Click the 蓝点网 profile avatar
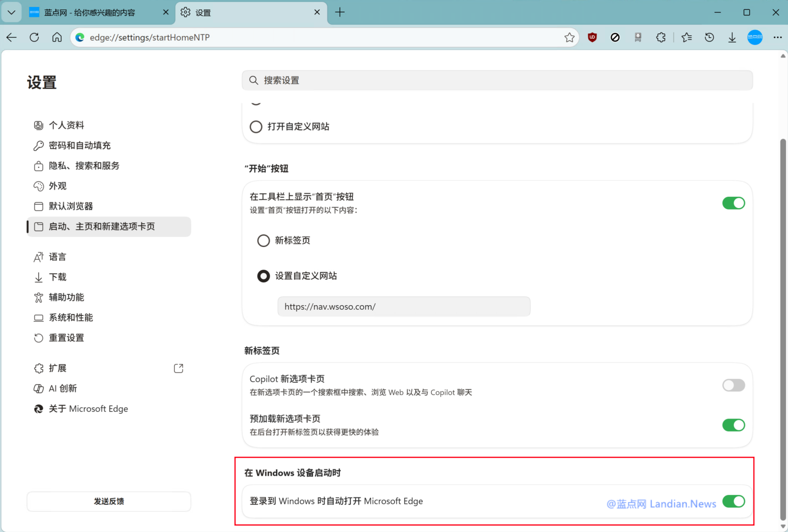 click(755, 37)
